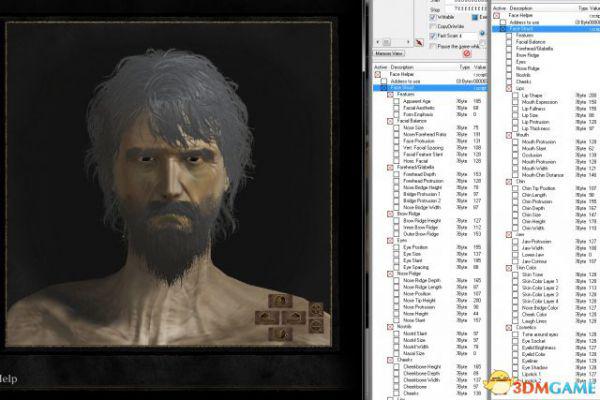Toggle the Writable checkbox
Image resolution: width=600 pixels, height=400 pixels.
(x=433, y=17)
